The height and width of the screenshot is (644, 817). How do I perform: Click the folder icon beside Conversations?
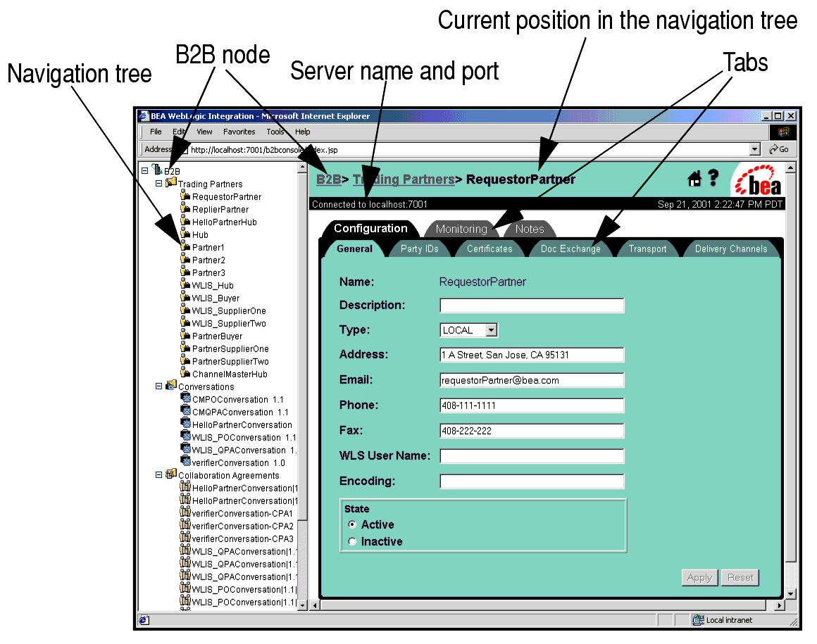pos(171,385)
